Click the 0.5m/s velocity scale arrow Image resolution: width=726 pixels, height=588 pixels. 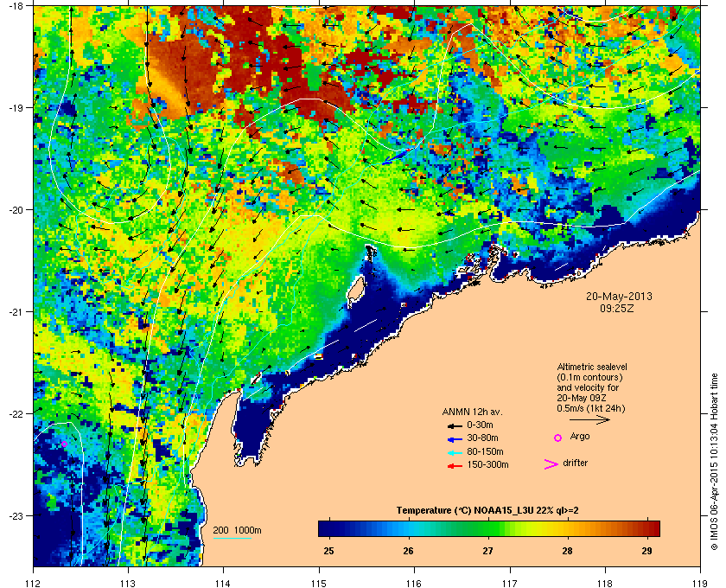pos(589,420)
